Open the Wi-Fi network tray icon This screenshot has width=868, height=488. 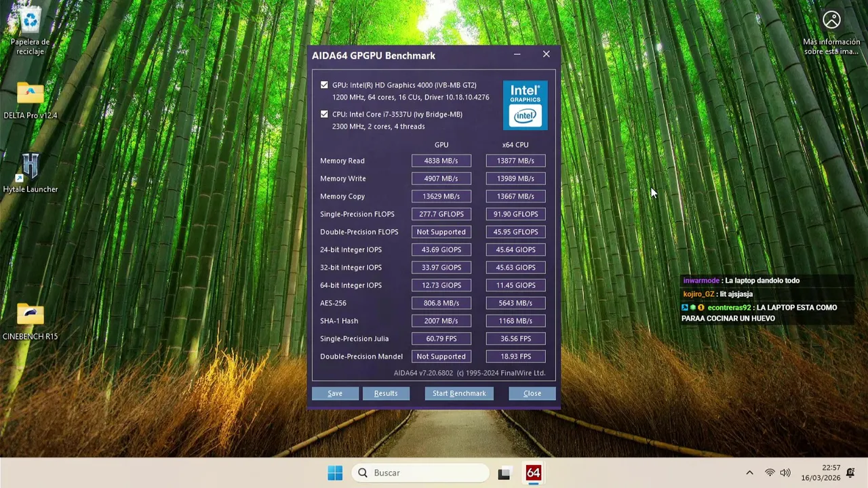(x=770, y=473)
